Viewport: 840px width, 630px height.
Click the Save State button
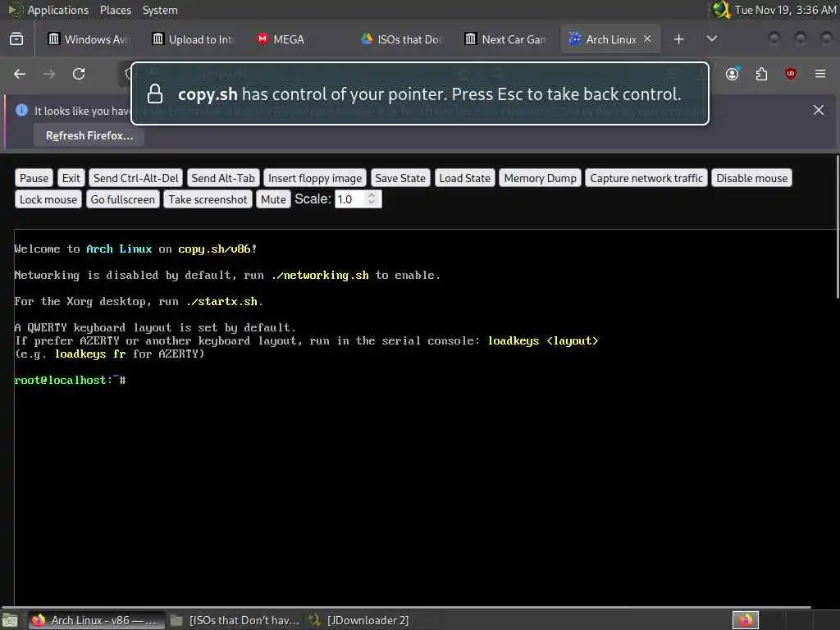pos(400,178)
